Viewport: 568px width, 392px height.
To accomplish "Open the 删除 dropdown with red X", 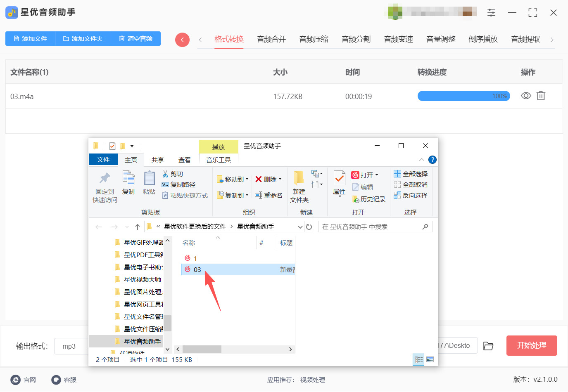I will [268, 179].
